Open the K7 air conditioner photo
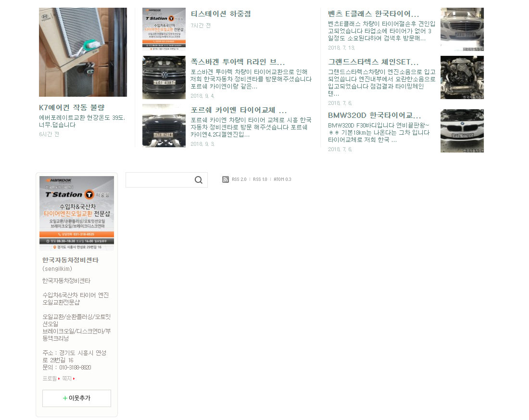The image size is (529, 420). pos(83,52)
